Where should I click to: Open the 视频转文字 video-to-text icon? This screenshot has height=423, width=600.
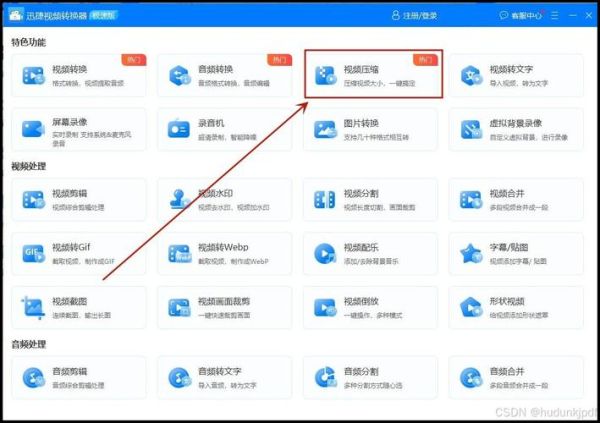pos(471,76)
